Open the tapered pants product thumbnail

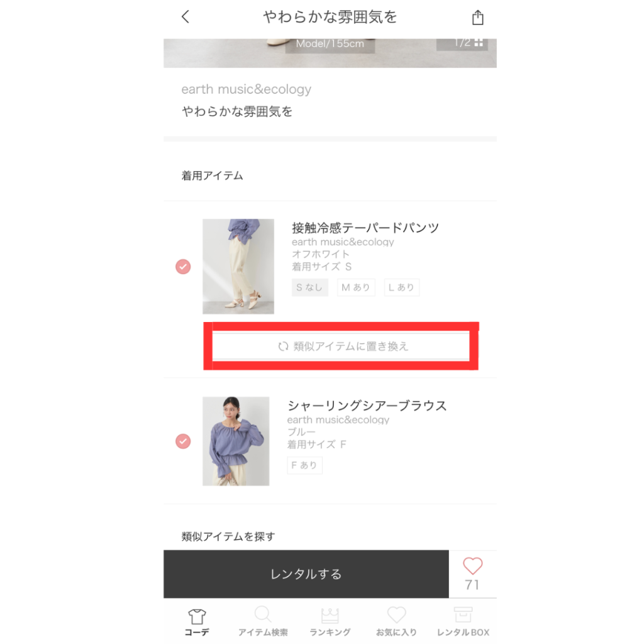tap(238, 267)
